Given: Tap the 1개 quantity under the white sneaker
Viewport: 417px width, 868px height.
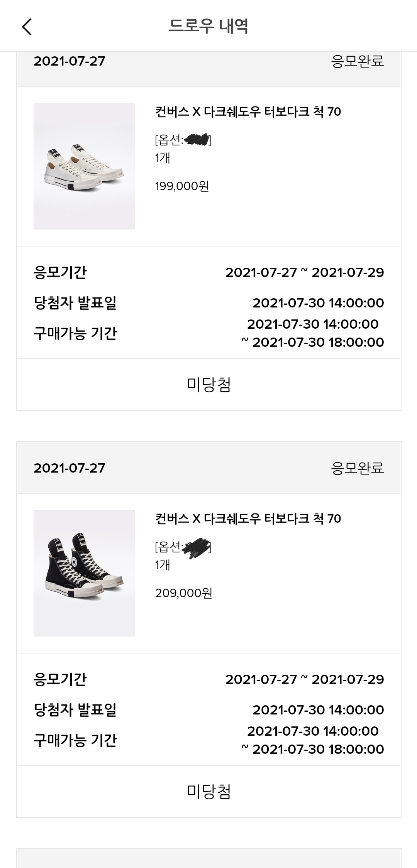Looking at the screenshot, I should coord(163,158).
